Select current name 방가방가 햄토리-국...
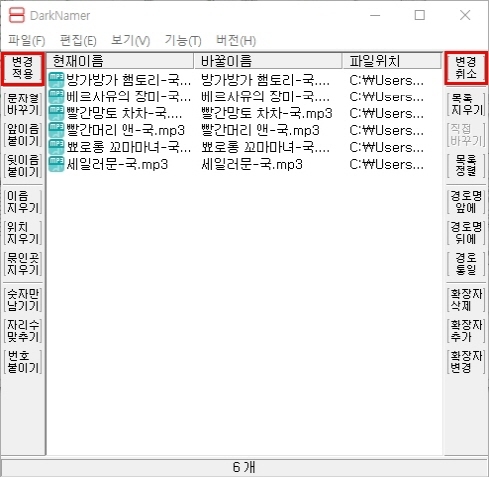Image resolution: width=489 pixels, height=477 pixels. point(129,80)
